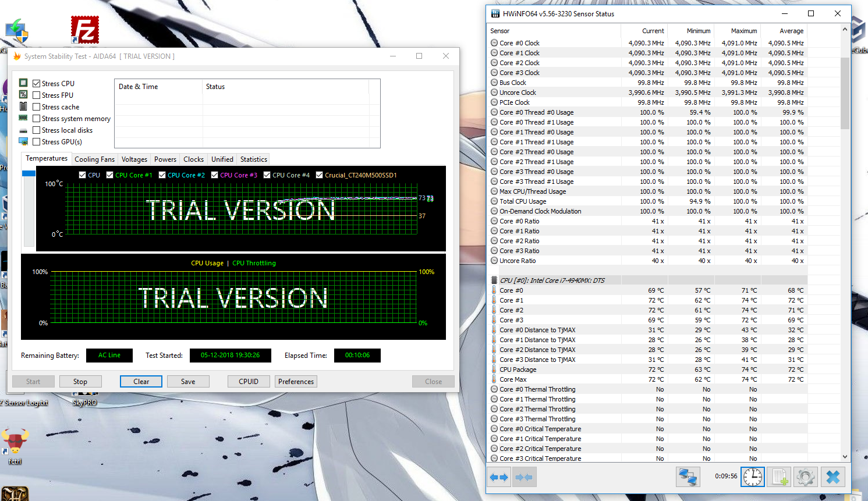Screen dimensions: 868x501
Task: Open the remote network monitors icon in HWiNFO64
Action: click(688, 477)
